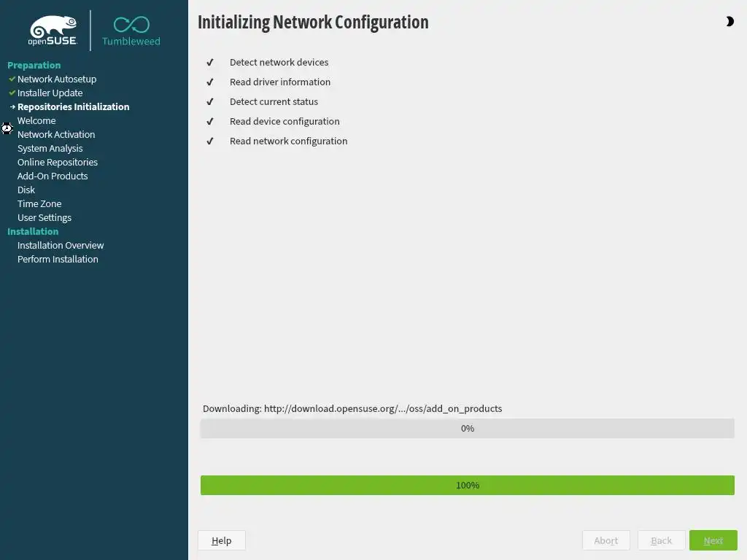Toggle the dark mode moon icon
The height and width of the screenshot is (560, 747).
729,22
